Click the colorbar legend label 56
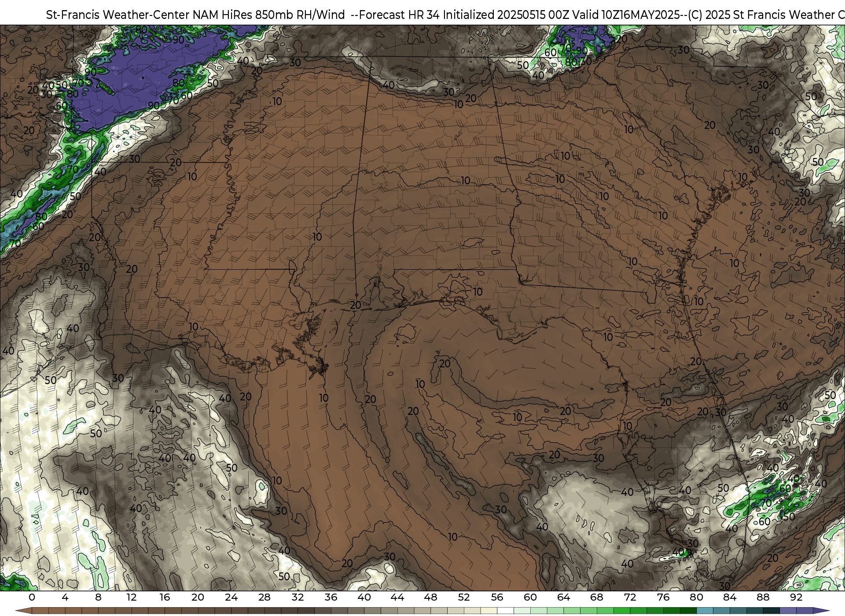Viewport: 845px width, 616px height. coord(497,598)
